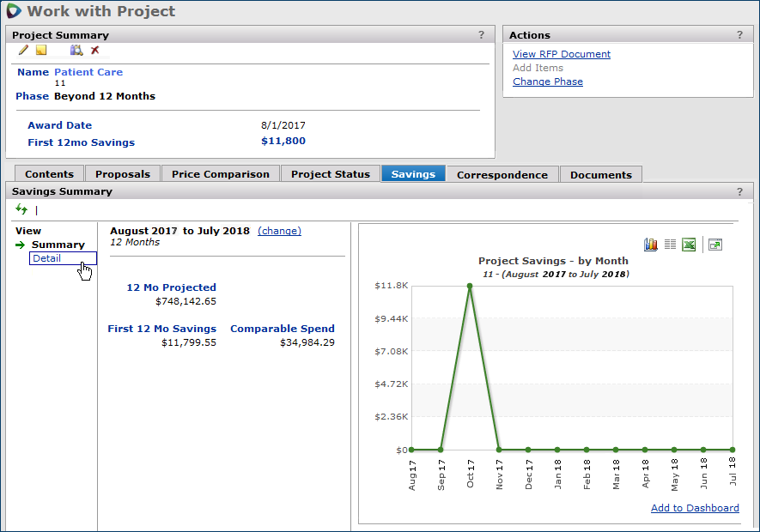This screenshot has width=760, height=532.
Task: Open help for Actions panel
Action: (739, 35)
